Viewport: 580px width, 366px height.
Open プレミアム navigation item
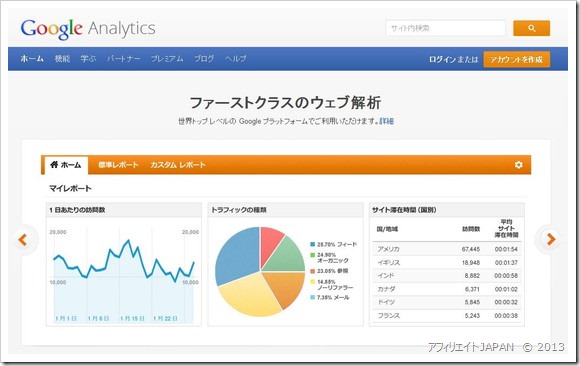[x=167, y=59]
